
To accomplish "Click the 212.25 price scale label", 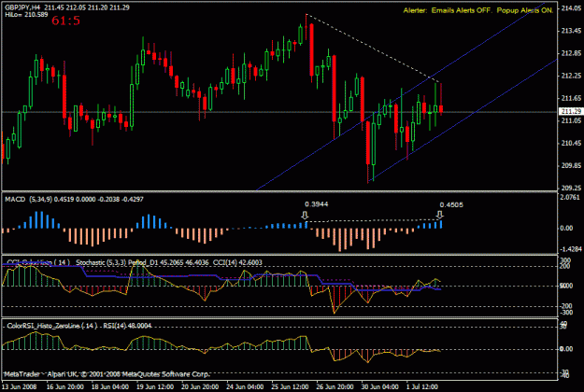I will tap(571, 76).
